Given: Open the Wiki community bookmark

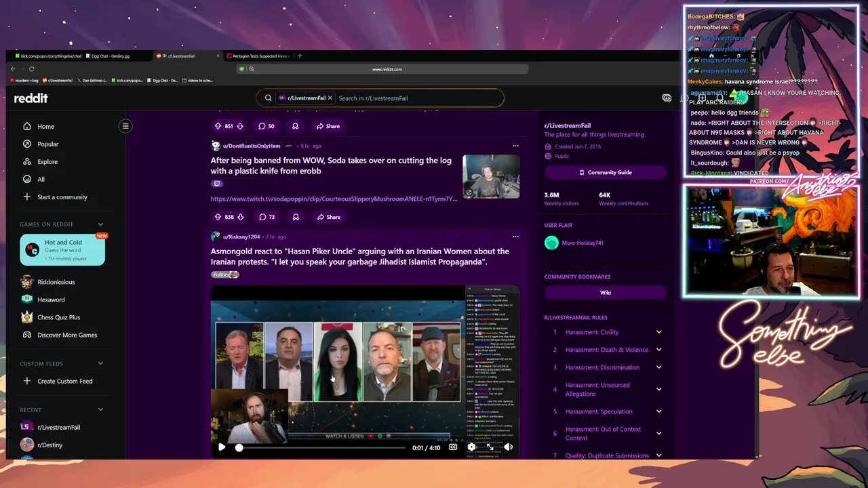Looking at the screenshot, I should click(606, 293).
